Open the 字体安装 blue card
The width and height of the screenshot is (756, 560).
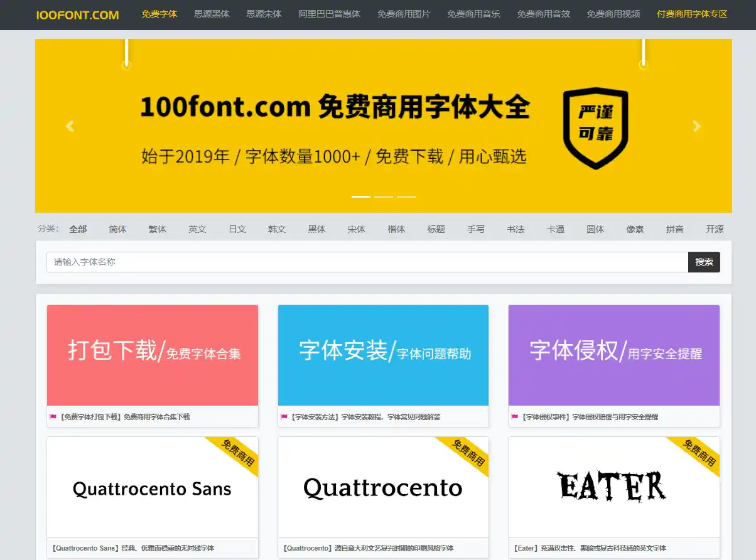click(x=383, y=355)
